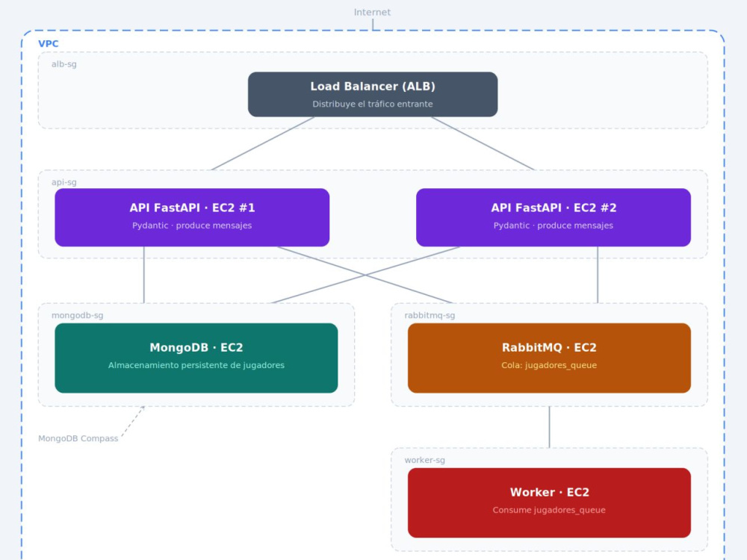Click the Internet label at top
The height and width of the screenshot is (560, 747).
pyautogui.click(x=372, y=13)
